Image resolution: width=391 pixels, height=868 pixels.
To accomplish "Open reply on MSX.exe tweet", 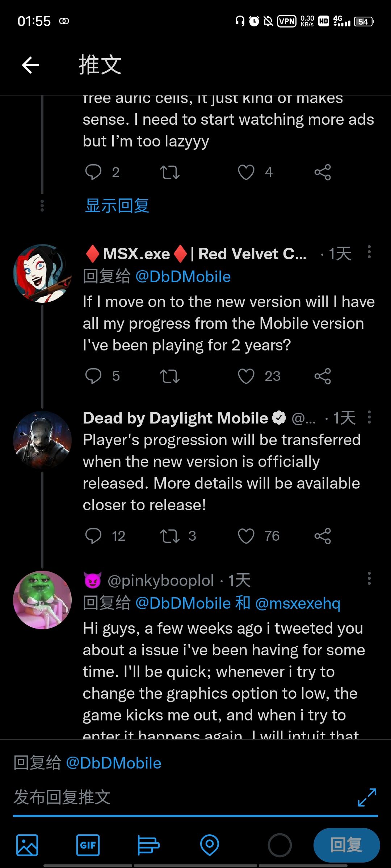I will [93, 376].
